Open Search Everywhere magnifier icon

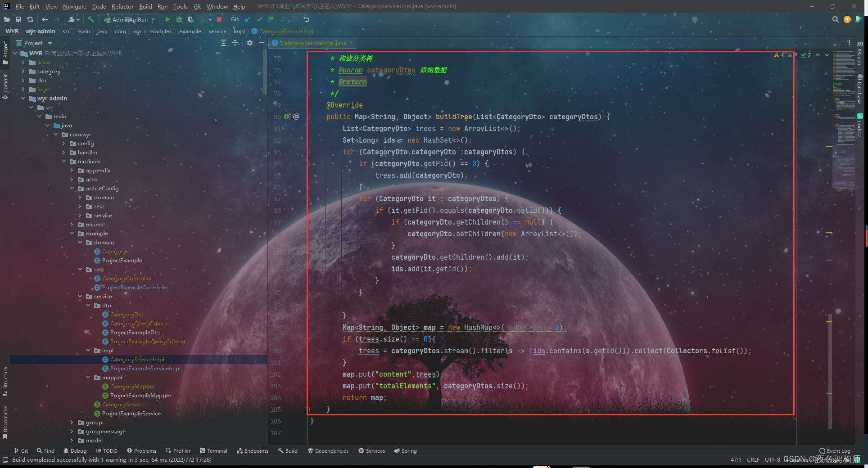coord(835,19)
